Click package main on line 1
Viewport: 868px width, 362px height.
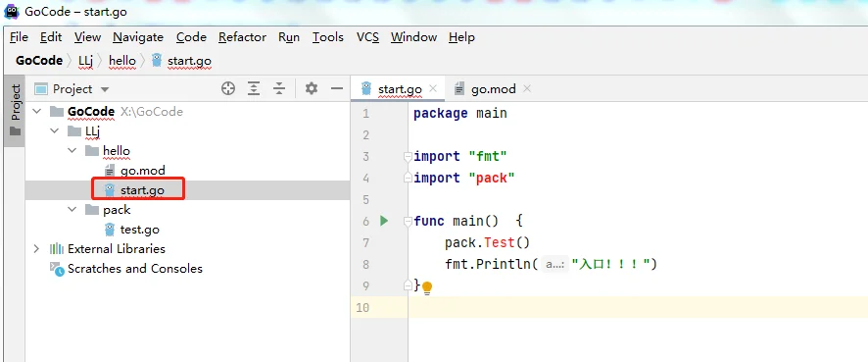click(x=460, y=113)
